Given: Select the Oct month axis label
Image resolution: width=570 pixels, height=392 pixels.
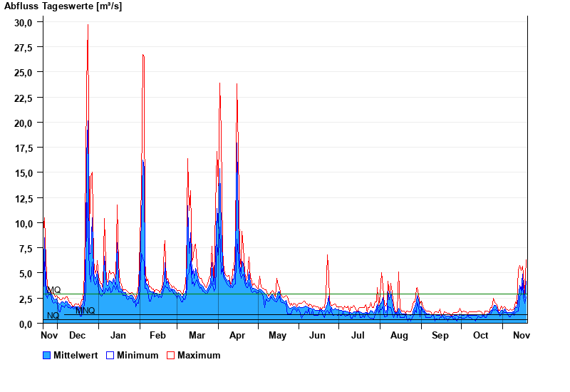Looking at the screenshot, I should (x=481, y=335).
